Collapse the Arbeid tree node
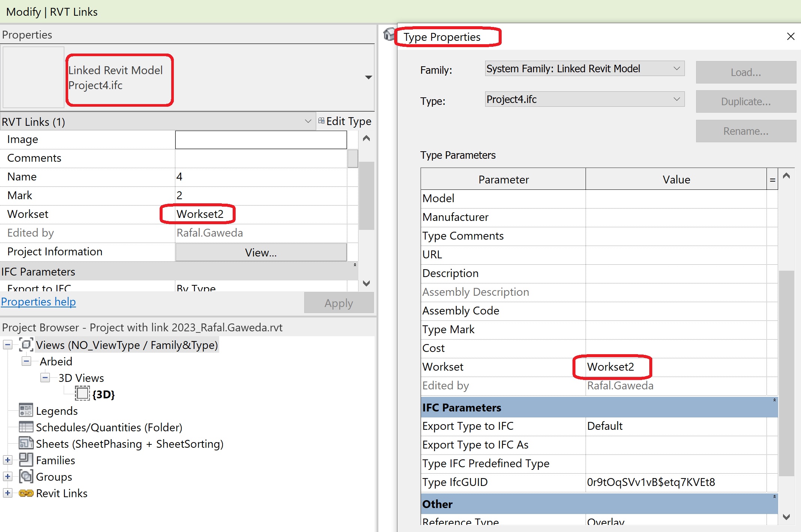 point(26,361)
